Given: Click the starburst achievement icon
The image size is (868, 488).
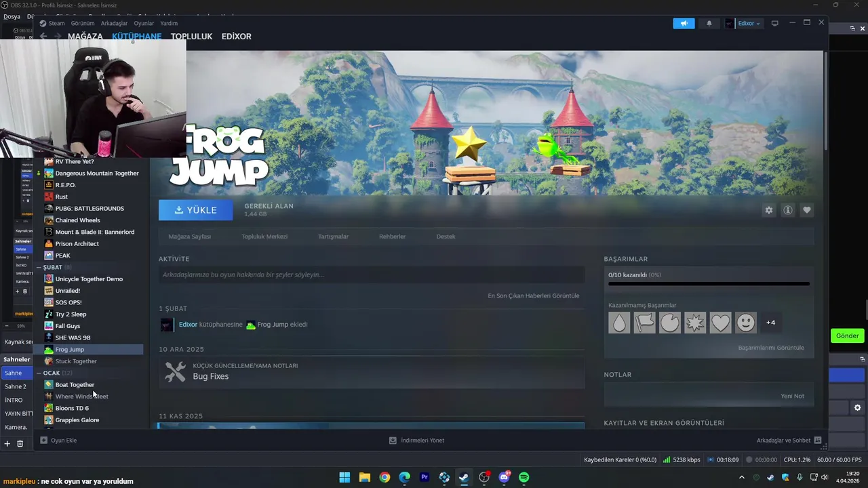Looking at the screenshot, I should pos(695,323).
